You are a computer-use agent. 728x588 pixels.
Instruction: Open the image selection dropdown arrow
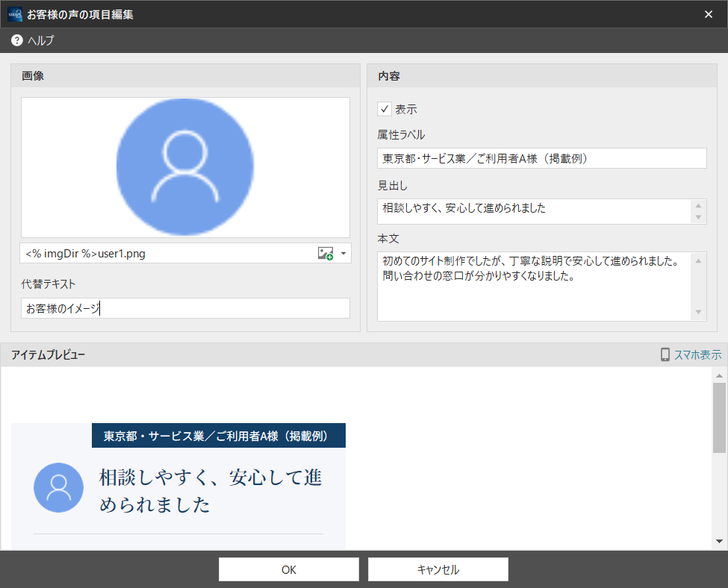point(343,254)
